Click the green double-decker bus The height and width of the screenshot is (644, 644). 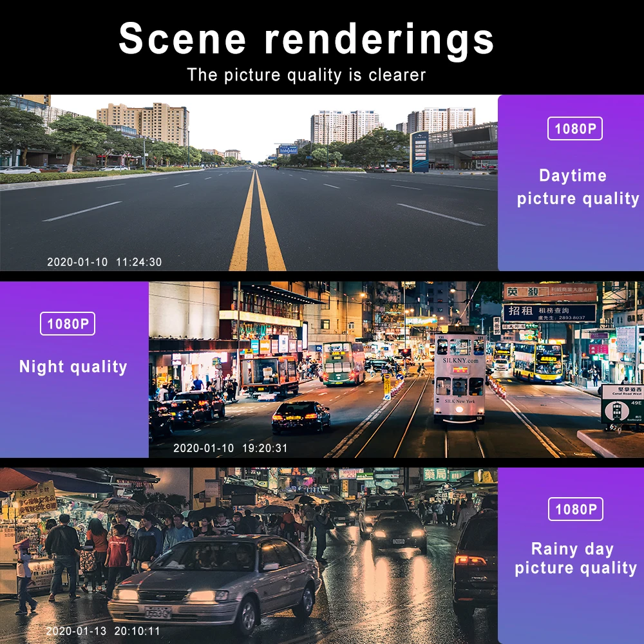point(343,363)
